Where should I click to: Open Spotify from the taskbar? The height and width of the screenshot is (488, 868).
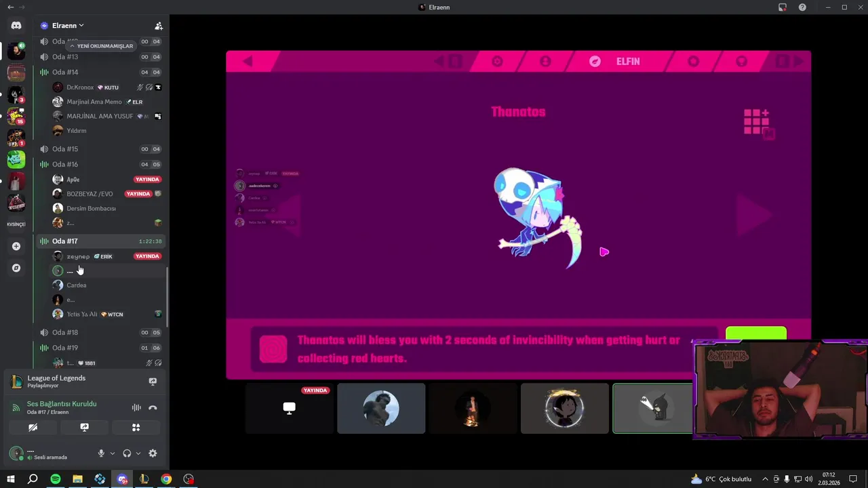pos(56,479)
